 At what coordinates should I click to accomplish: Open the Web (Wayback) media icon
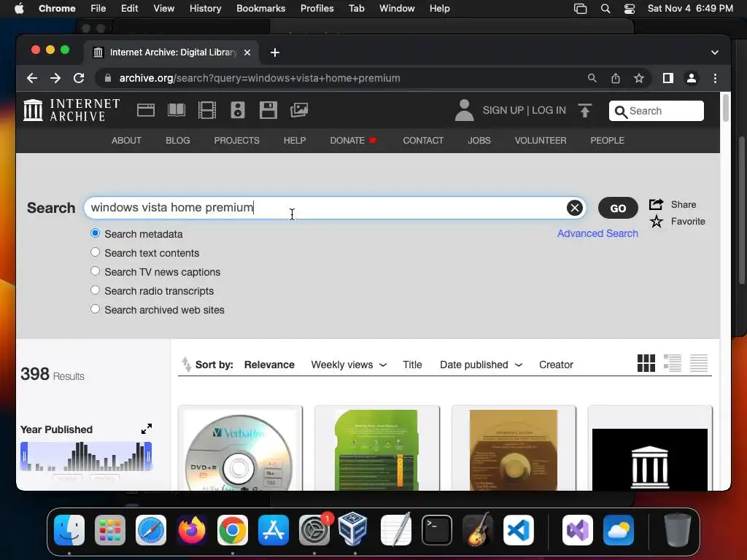click(x=146, y=110)
